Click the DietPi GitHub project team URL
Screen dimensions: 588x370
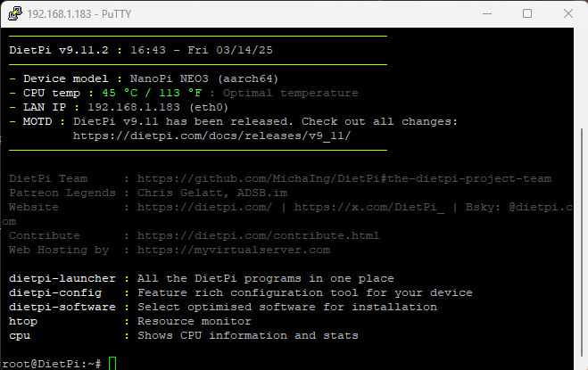point(344,178)
